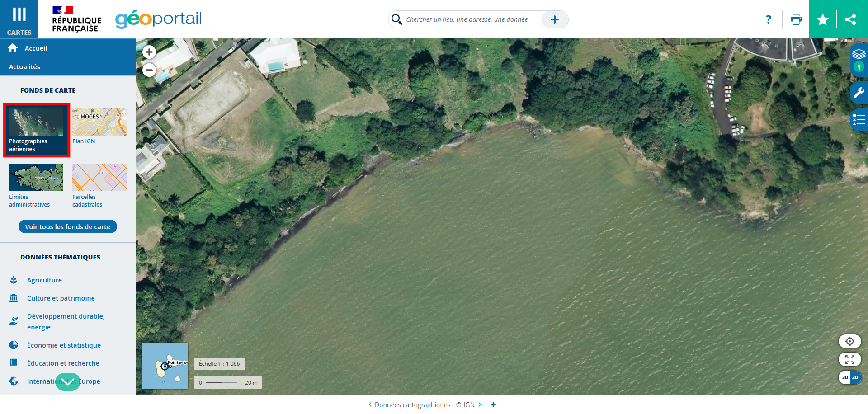Show the map legend list icon
This screenshot has width=868, height=414.
(x=859, y=120)
